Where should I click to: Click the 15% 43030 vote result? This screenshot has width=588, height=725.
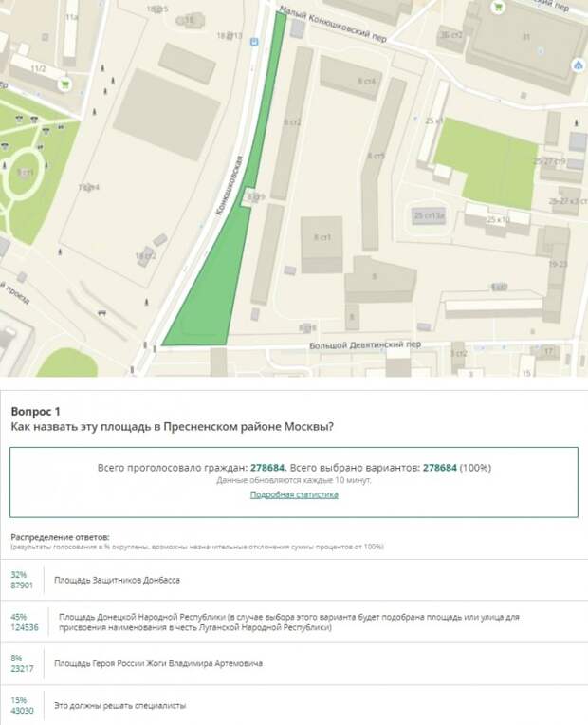22,706
